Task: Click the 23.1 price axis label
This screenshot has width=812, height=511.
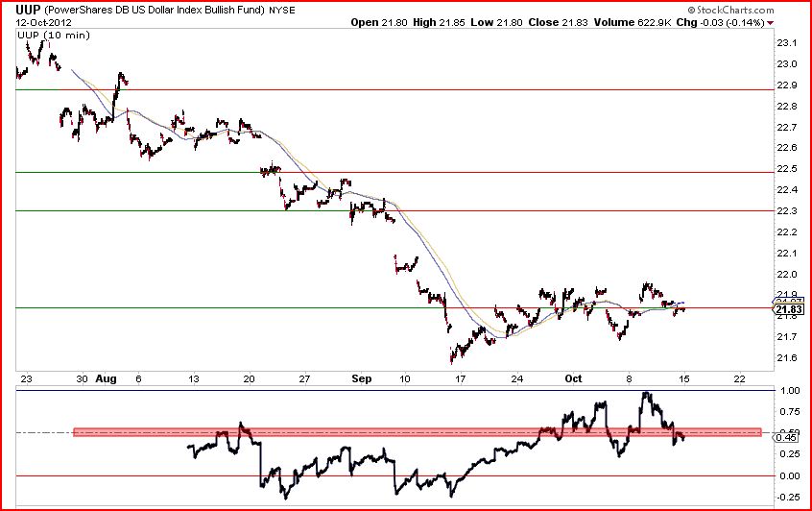Action: (x=787, y=43)
